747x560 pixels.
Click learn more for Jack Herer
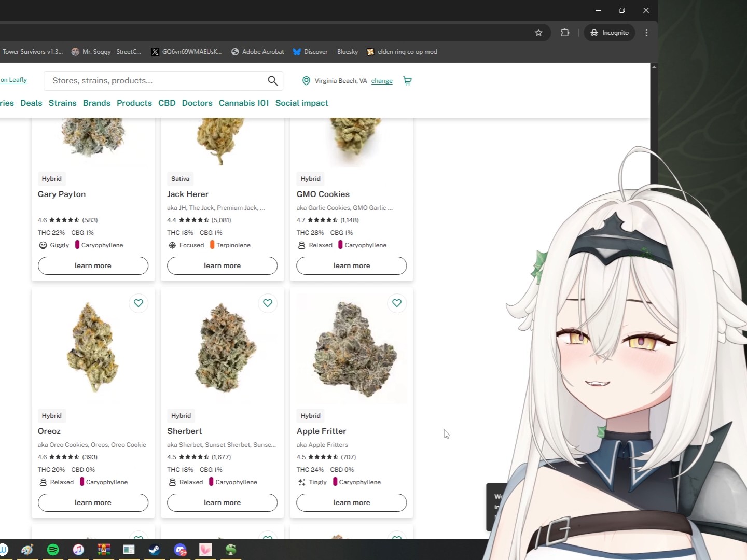point(222,265)
